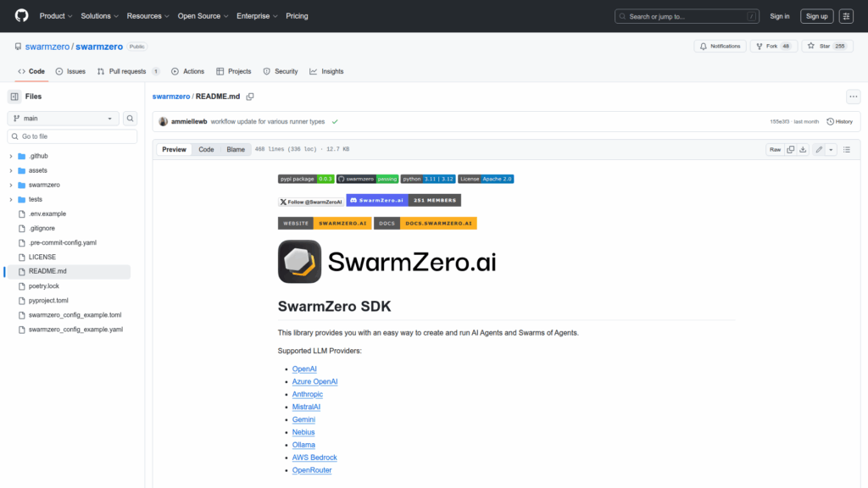Switch to the Blame view
Viewport: 868px width, 488px height.
click(236, 149)
